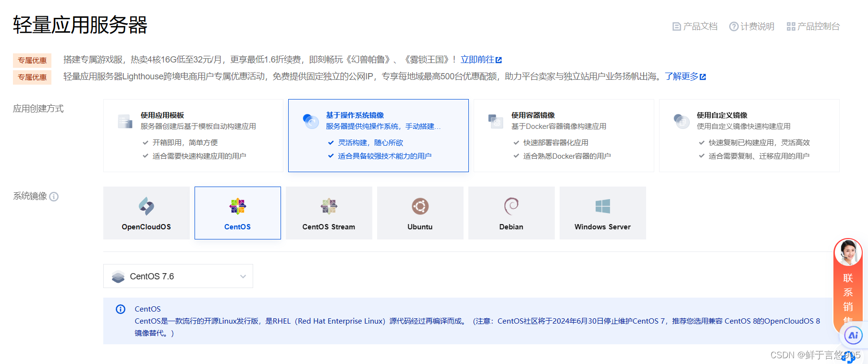Click the text 开箱即用，简单方便
Viewport: 868px width, 364px height.
(185, 143)
